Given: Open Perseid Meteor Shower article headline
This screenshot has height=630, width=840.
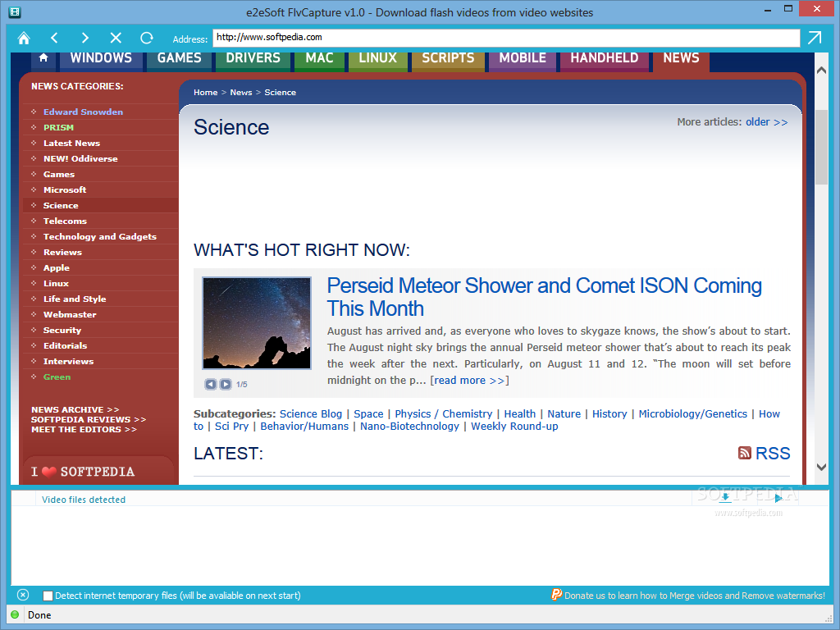Looking at the screenshot, I should (545, 297).
